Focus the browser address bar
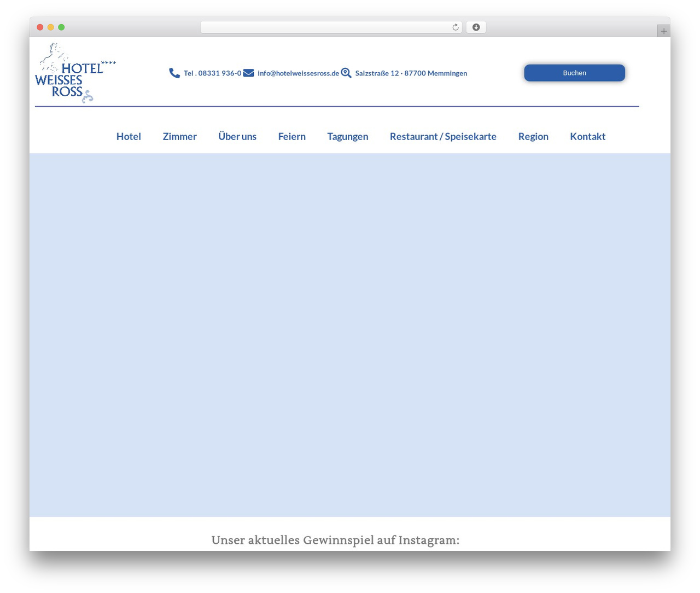The width and height of the screenshot is (700, 593). coord(331,27)
